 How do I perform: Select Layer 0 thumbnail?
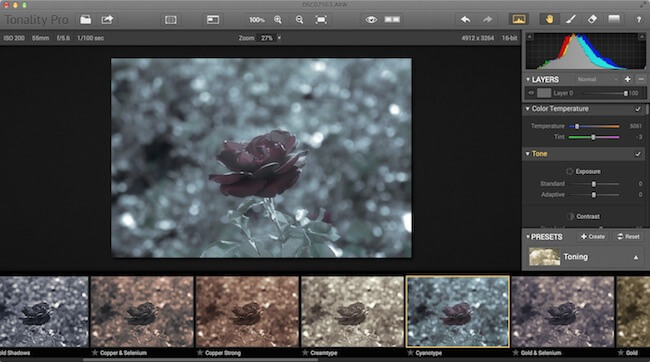click(544, 93)
